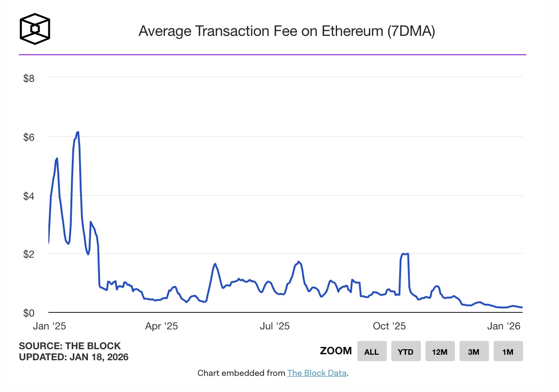Click the chart title text

[x=286, y=31]
